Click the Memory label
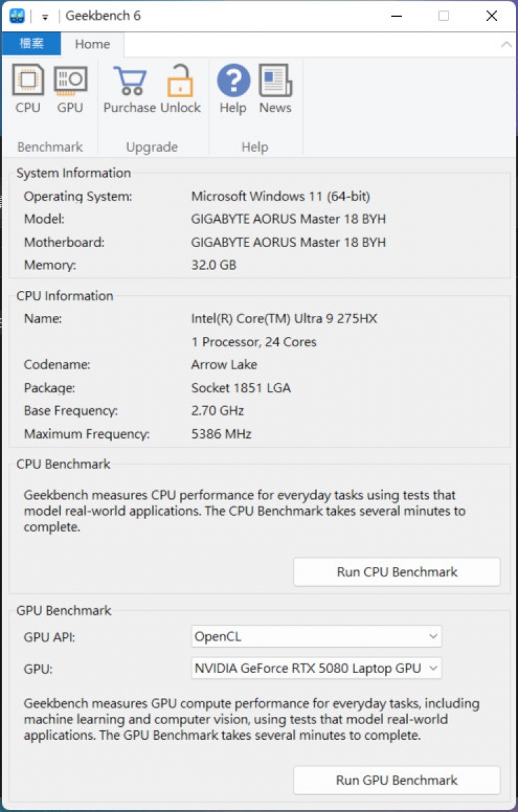The width and height of the screenshot is (518, 812). (50, 265)
